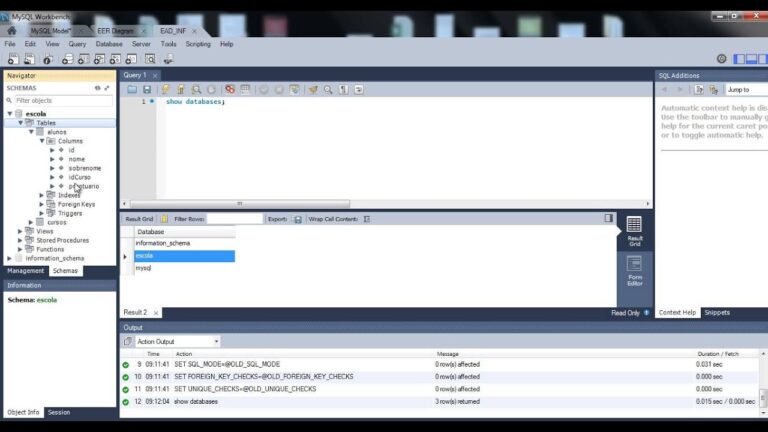
Task: Switch to the EER Diagram tab
Action: 116,31
